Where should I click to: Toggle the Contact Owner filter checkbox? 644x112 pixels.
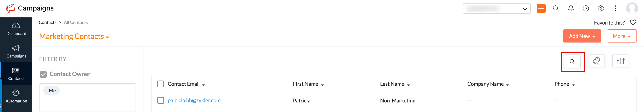(43, 74)
